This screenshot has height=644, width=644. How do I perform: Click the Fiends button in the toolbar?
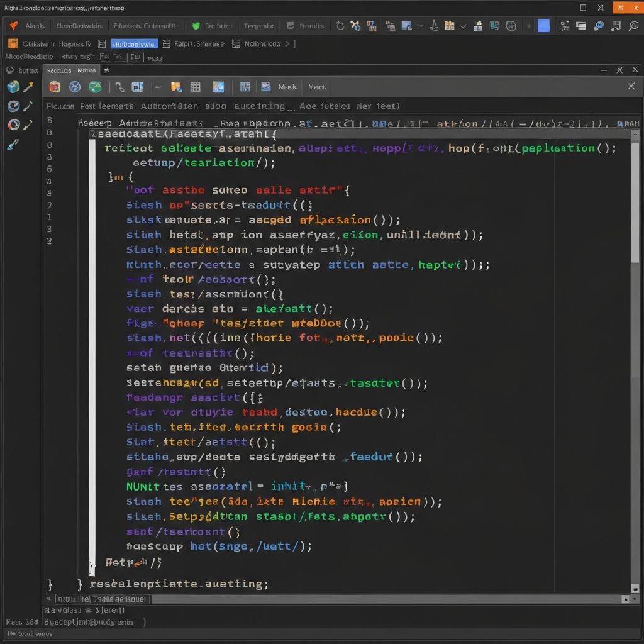pos(306,26)
